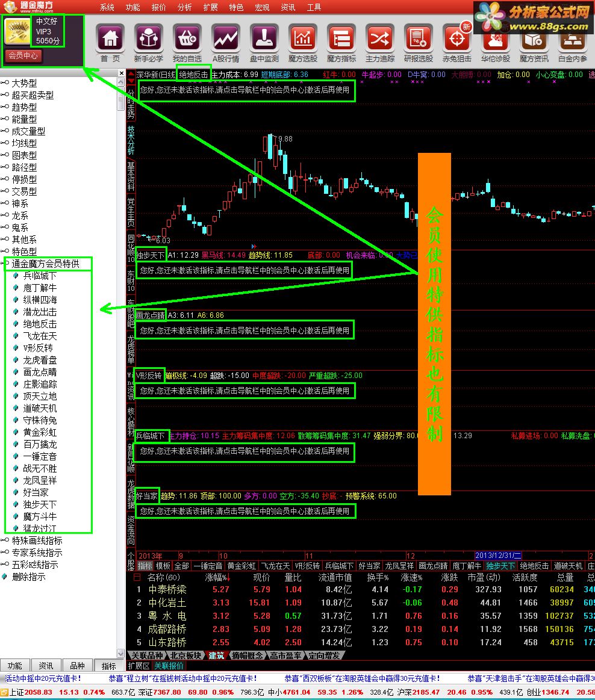This screenshot has height=700, width=595.
Task: Close the indicator side panel
Action: (x=122, y=73)
